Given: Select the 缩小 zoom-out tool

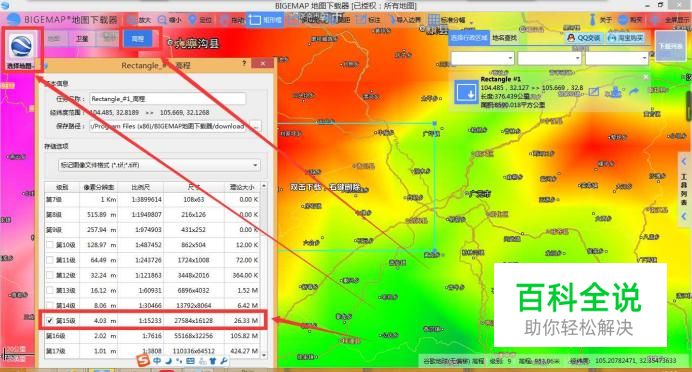Looking at the screenshot, I should point(170,20).
